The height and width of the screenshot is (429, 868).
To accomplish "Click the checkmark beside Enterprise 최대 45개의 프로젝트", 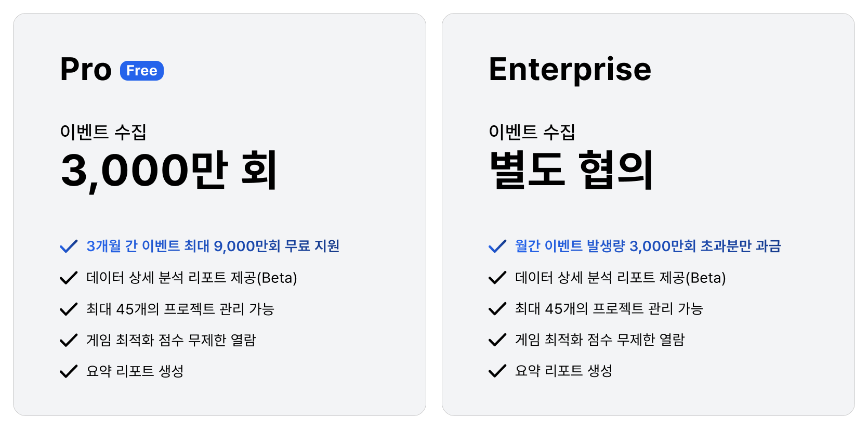I will (x=497, y=309).
